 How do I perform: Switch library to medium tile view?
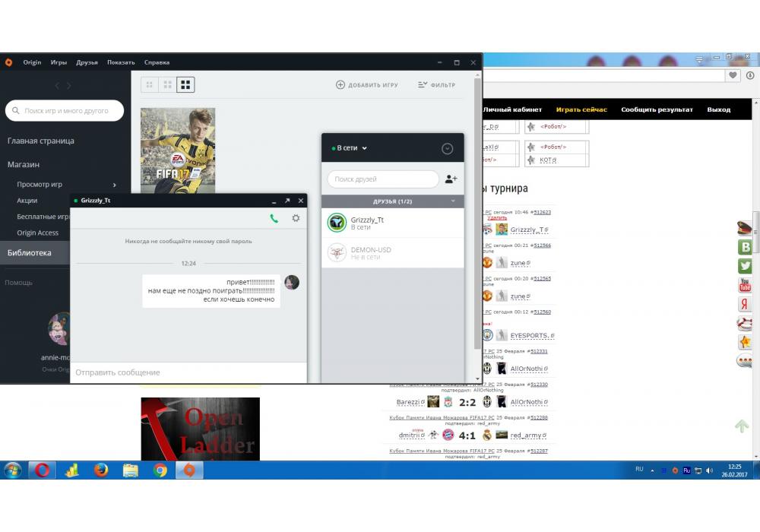coord(167,84)
